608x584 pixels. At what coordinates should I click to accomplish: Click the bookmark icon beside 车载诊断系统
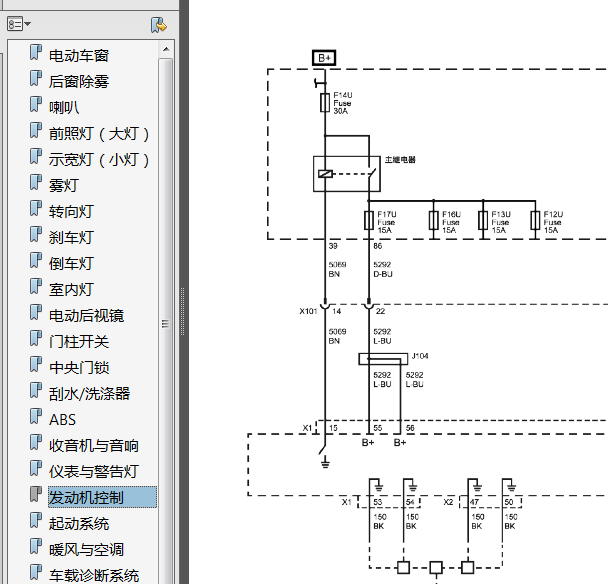point(36,572)
